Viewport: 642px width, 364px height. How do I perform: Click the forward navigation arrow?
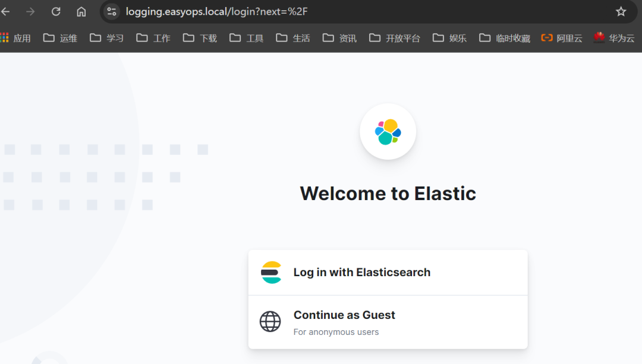coord(30,11)
